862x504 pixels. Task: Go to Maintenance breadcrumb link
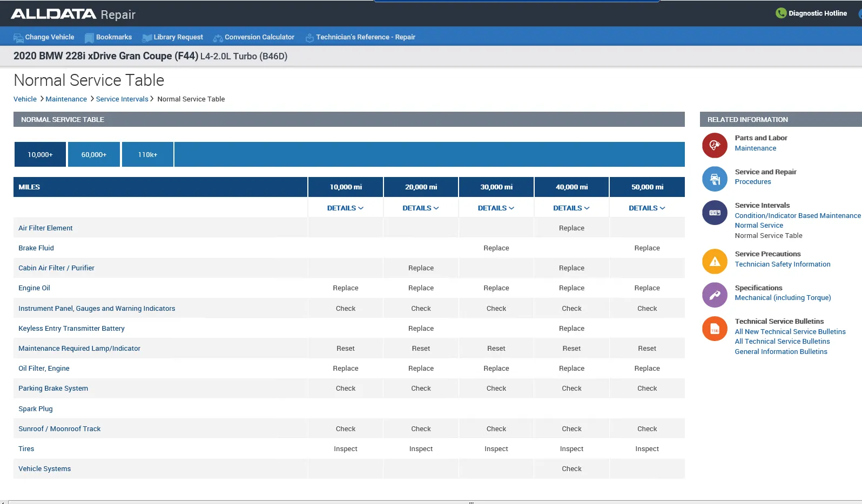click(66, 99)
